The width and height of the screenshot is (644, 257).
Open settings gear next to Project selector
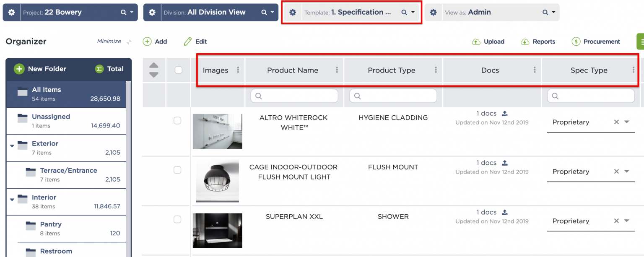click(x=11, y=12)
